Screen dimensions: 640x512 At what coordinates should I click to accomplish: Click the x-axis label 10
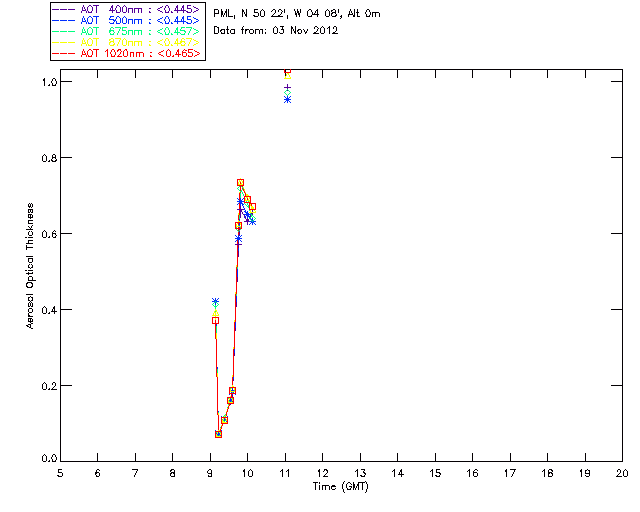coord(247,473)
